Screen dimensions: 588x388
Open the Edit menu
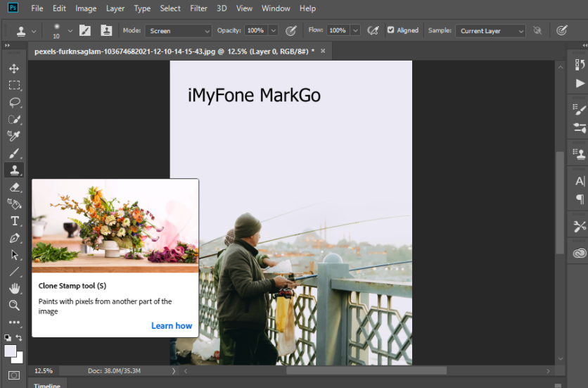(59, 8)
